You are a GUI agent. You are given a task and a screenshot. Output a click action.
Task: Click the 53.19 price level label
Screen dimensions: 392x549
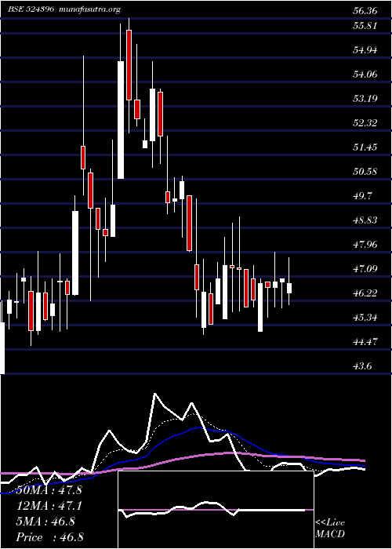(365, 98)
